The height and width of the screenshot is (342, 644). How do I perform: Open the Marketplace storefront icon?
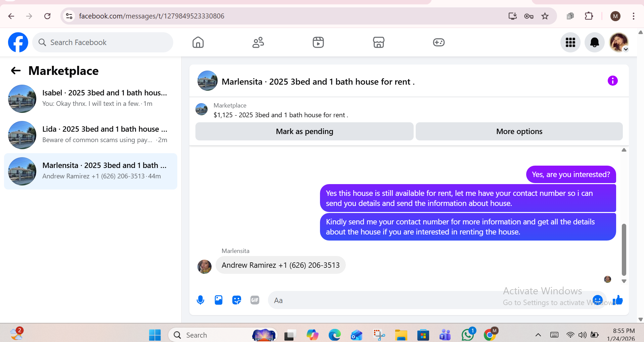click(x=378, y=42)
